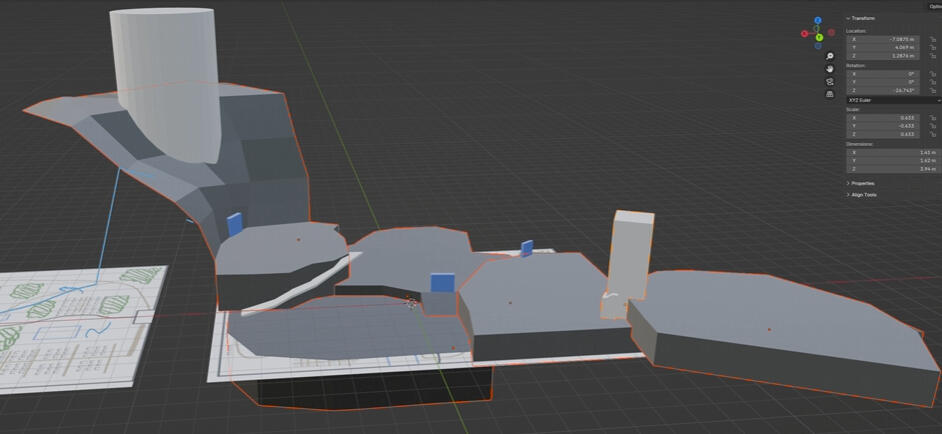Click the zoom magnifier icon in viewport
This screenshot has height=434, width=942.
[830, 56]
